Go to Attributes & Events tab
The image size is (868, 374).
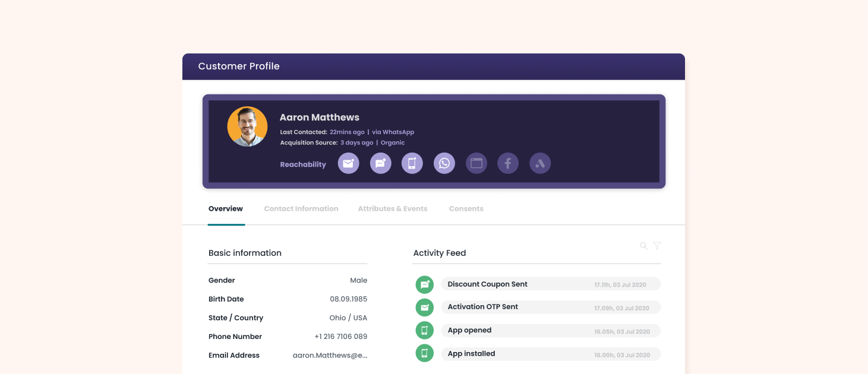[x=393, y=209]
